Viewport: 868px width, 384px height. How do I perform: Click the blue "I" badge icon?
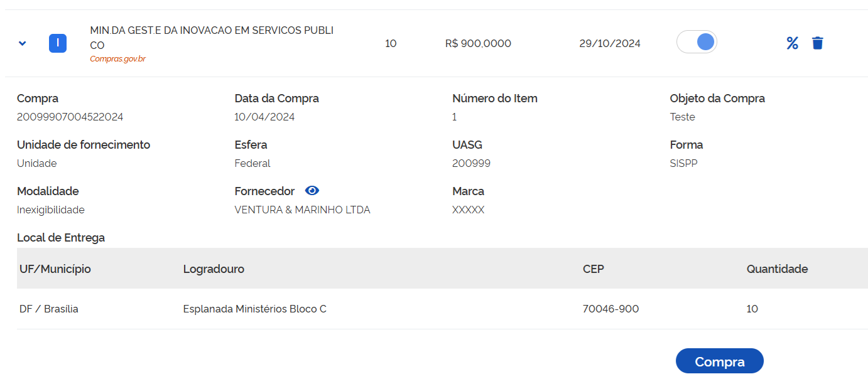pos(58,43)
